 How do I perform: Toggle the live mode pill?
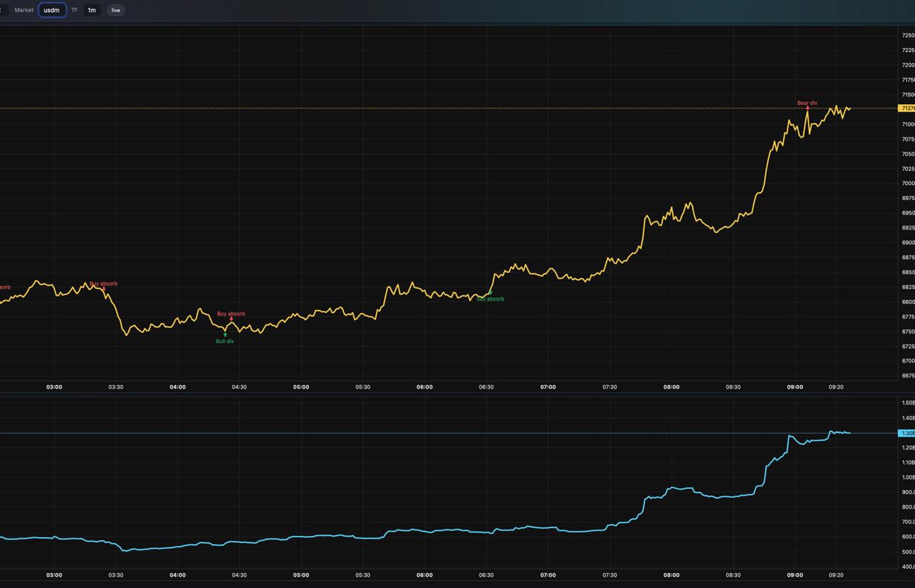116,10
